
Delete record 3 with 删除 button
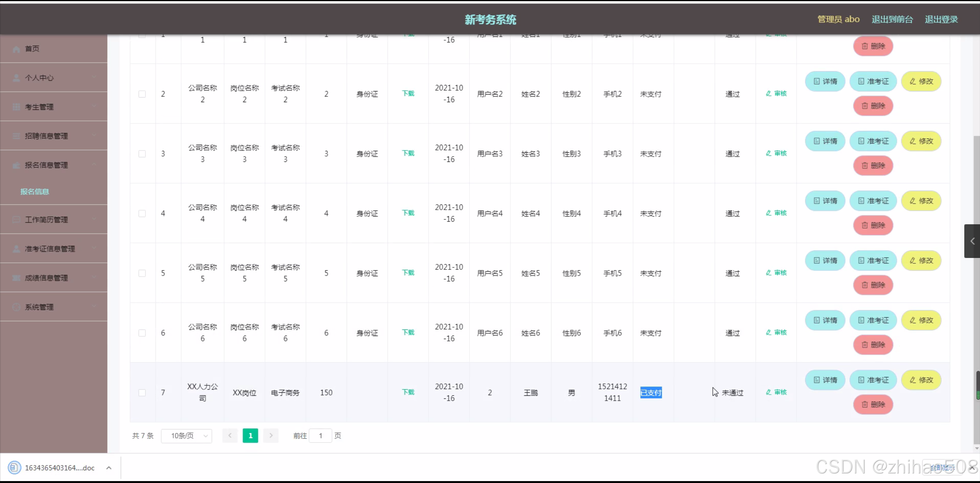click(x=873, y=166)
